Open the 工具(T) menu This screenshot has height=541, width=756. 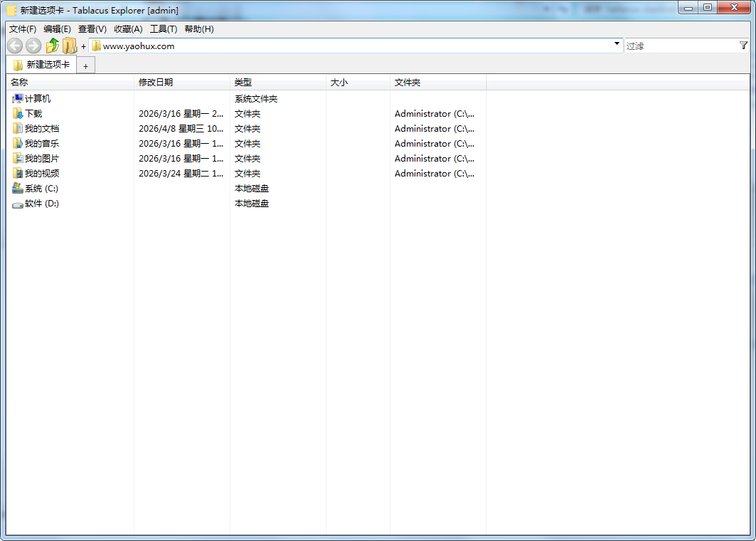tap(162, 28)
